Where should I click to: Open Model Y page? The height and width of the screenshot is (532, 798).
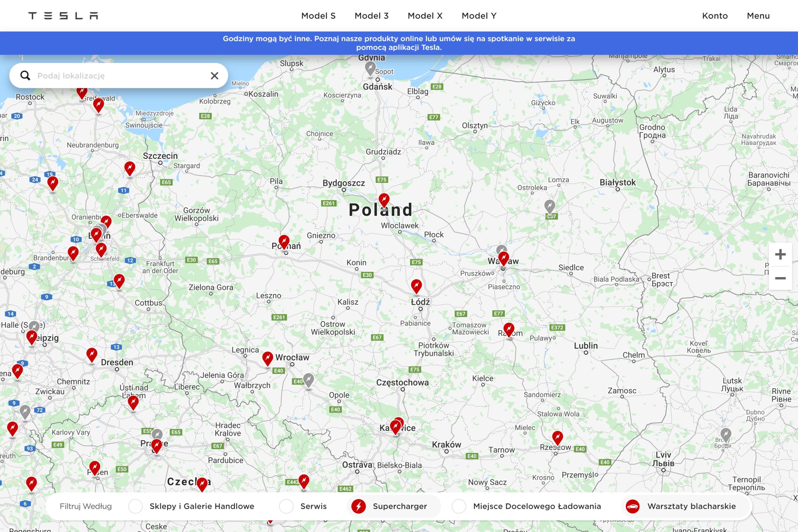coord(479,16)
